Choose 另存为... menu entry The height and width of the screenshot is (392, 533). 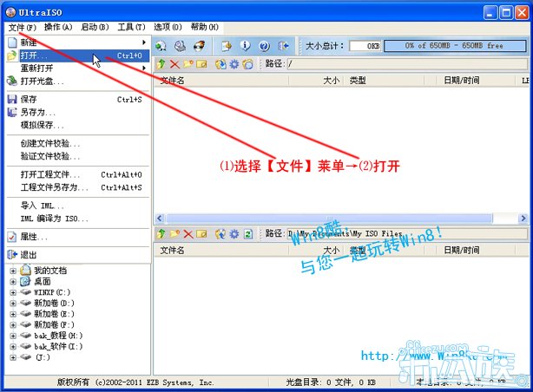pos(78,113)
